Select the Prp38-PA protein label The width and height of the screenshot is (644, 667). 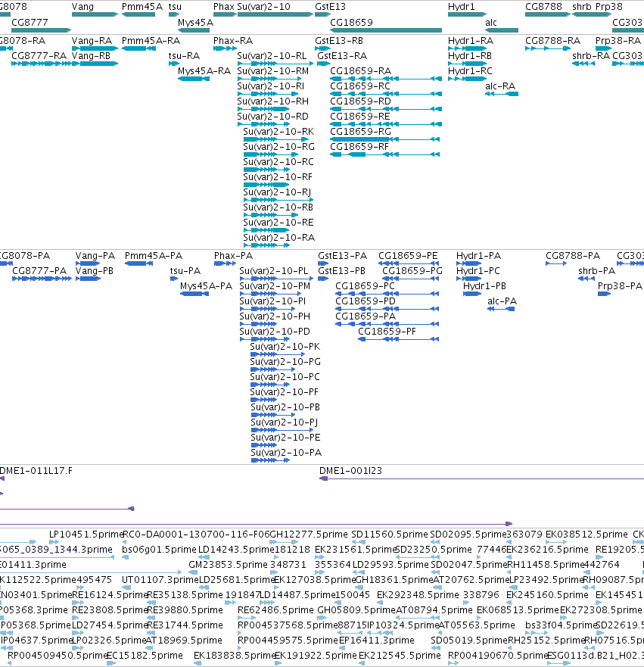(x=620, y=286)
